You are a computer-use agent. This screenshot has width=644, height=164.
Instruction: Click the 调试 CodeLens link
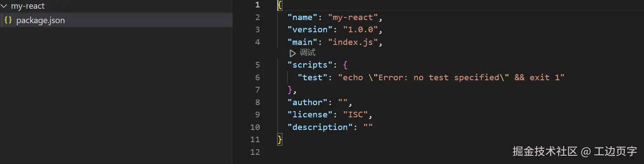click(307, 53)
